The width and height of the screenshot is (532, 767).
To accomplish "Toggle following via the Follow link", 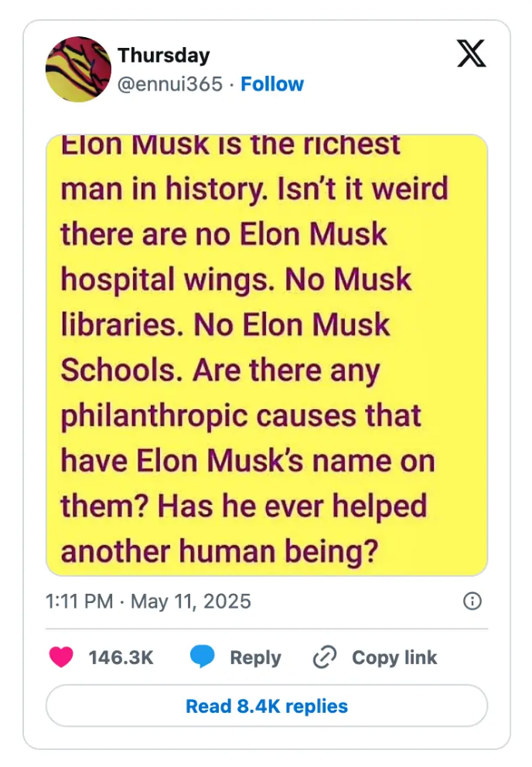I will pyautogui.click(x=273, y=84).
